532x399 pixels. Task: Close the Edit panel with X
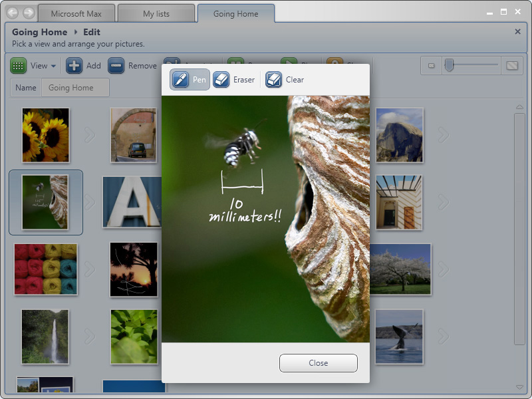click(518, 31)
